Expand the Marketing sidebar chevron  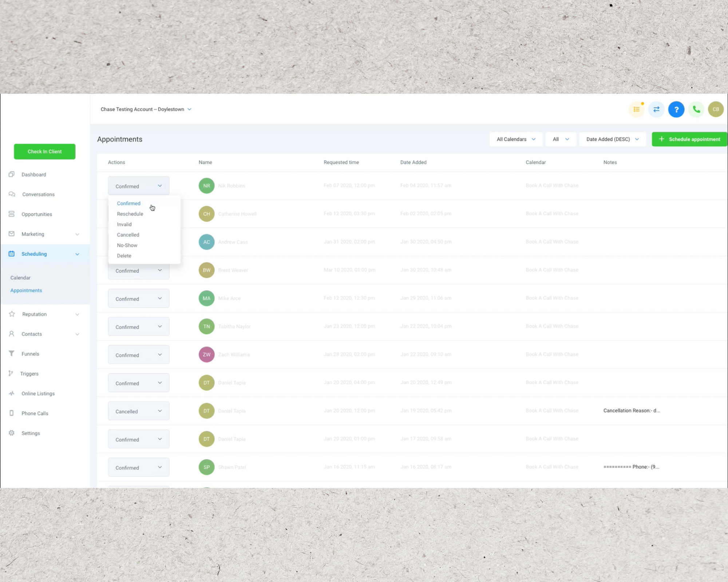point(77,234)
